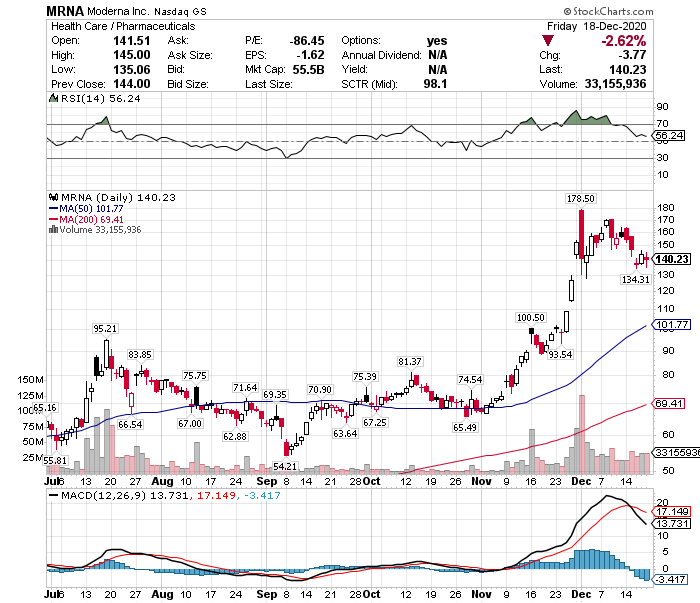700x603 pixels.
Task: Click the Mkt Cap value 55.5B
Action: tap(308, 70)
